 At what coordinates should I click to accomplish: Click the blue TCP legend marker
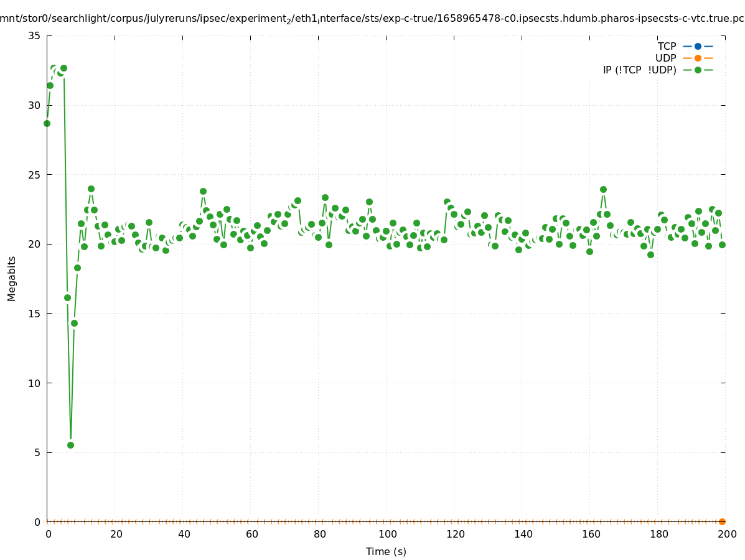(x=698, y=46)
